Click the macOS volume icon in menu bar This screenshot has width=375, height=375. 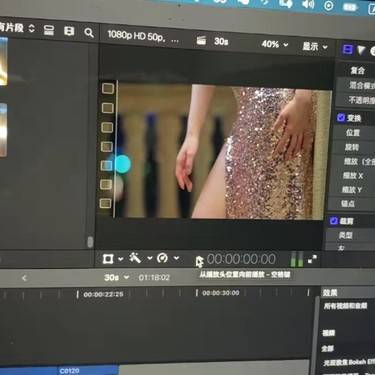[x=308, y=4]
